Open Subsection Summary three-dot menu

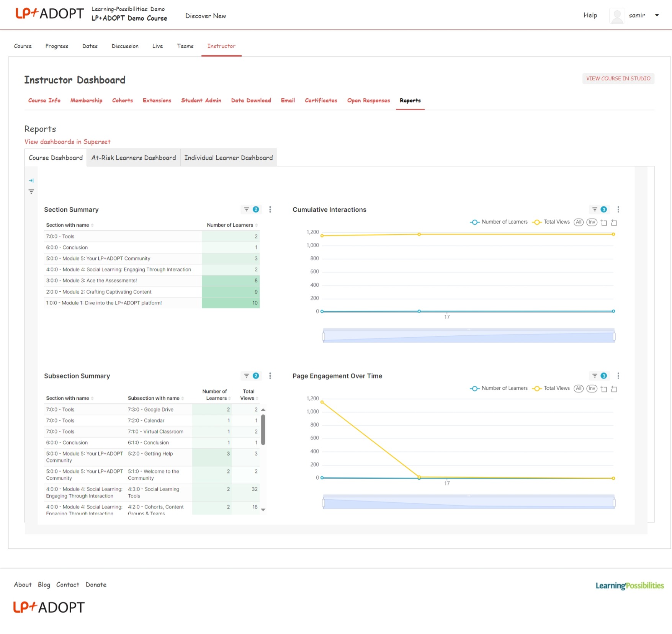click(270, 376)
